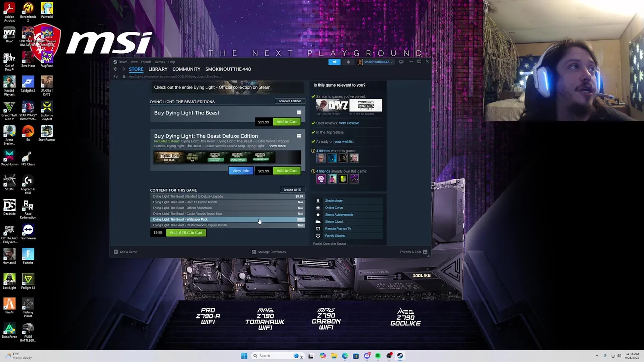Click View info for Deluxe Edition
The height and width of the screenshot is (362, 644).
click(x=240, y=171)
